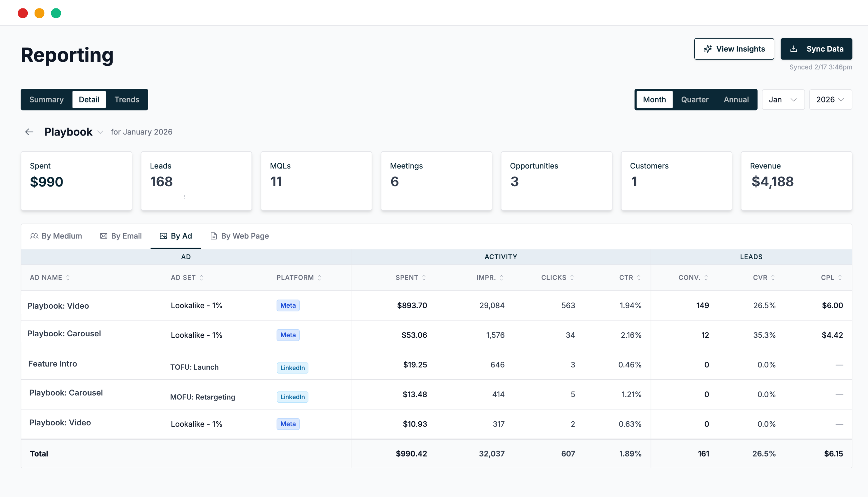Click the sparkle icon in View Insights
The image size is (868, 497).
[708, 49]
